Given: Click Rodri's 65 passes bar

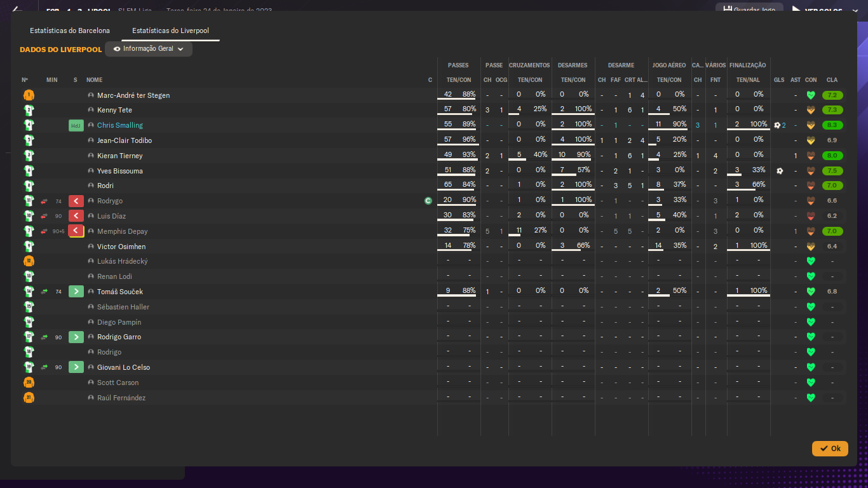Looking at the screenshot, I should pyautogui.click(x=459, y=186).
